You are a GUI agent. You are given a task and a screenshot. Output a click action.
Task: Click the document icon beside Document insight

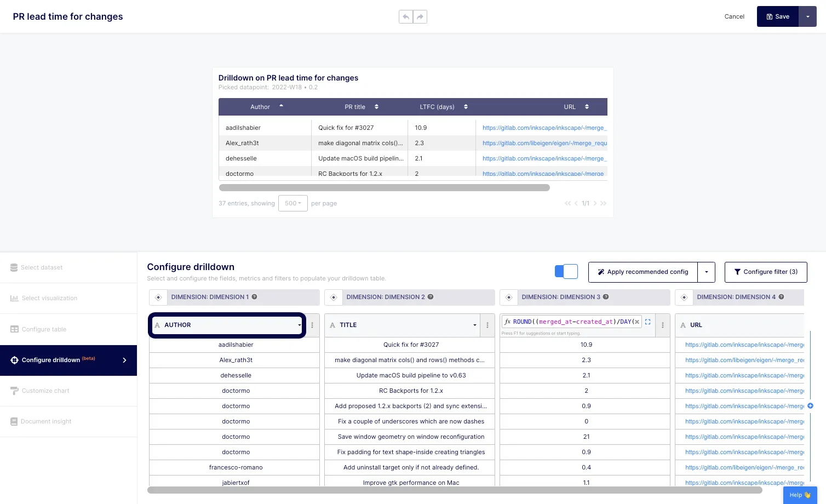[x=14, y=421]
